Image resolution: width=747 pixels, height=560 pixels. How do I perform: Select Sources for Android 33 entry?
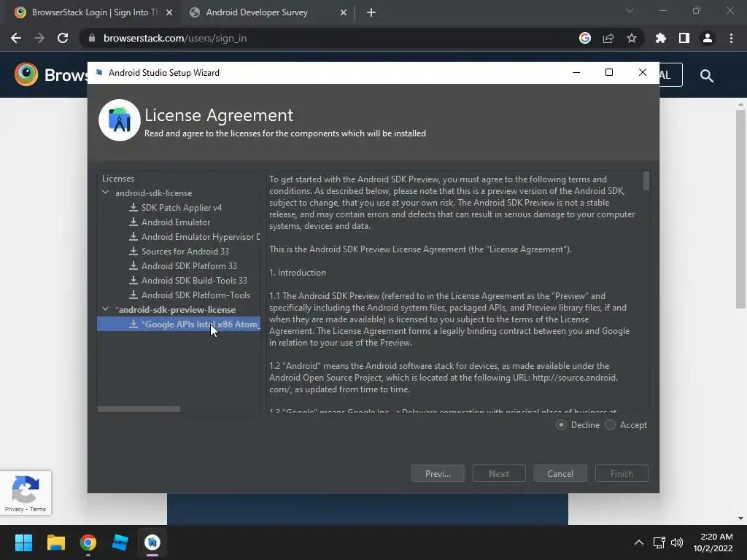tap(185, 251)
